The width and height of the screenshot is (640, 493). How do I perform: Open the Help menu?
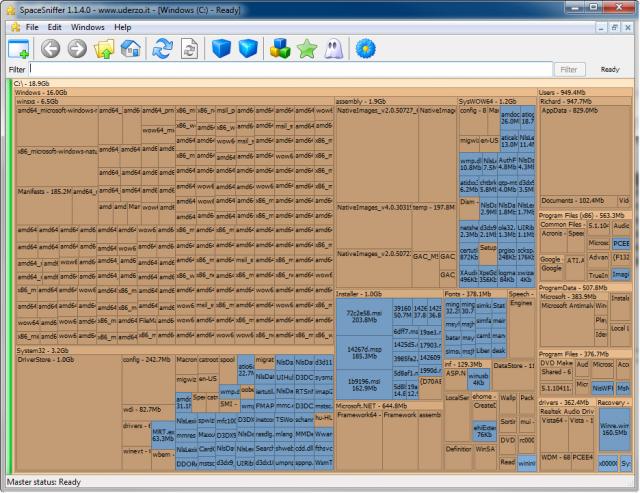pos(122,27)
